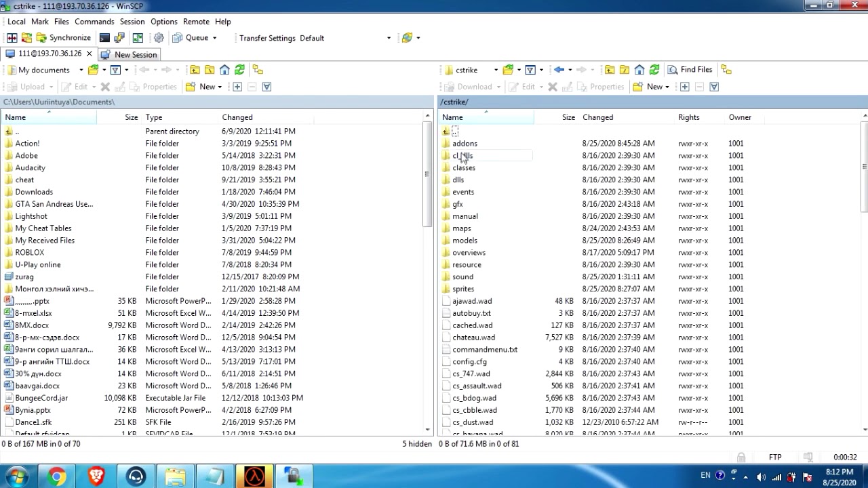Expand the Queue dropdown
868x488 pixels.
pos(214,38)
